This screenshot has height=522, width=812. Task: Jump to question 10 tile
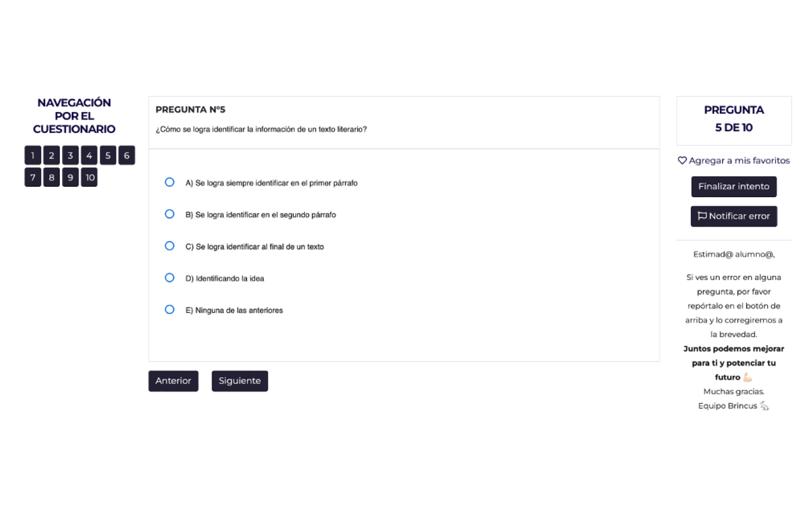click(89, 177)
